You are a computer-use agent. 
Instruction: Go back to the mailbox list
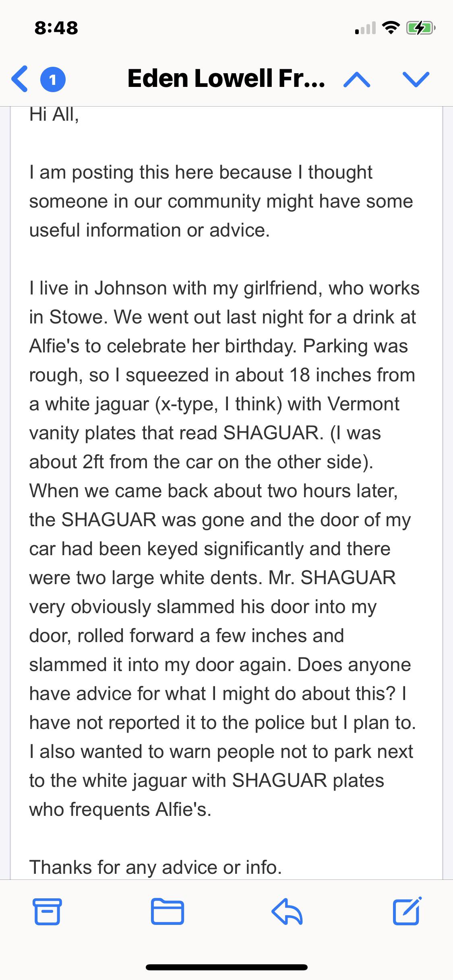(x=20, y=79)
